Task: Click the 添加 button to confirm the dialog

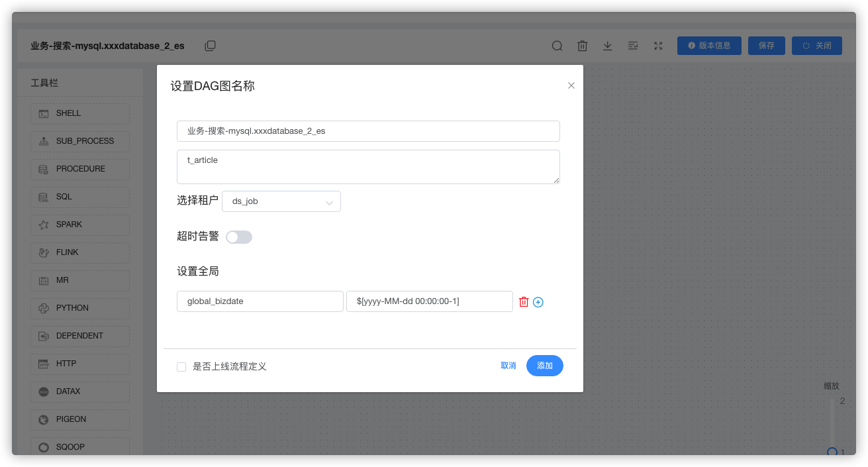Action: pos(544,365)
